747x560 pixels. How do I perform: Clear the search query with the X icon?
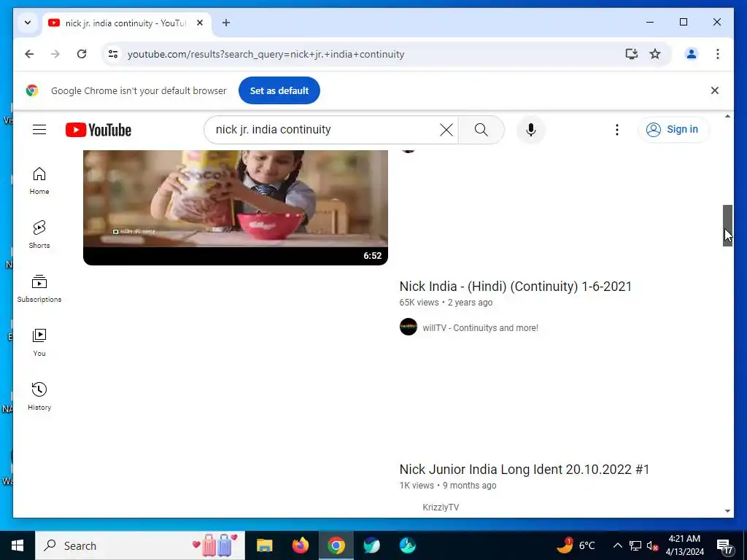(x=446, y=130)
